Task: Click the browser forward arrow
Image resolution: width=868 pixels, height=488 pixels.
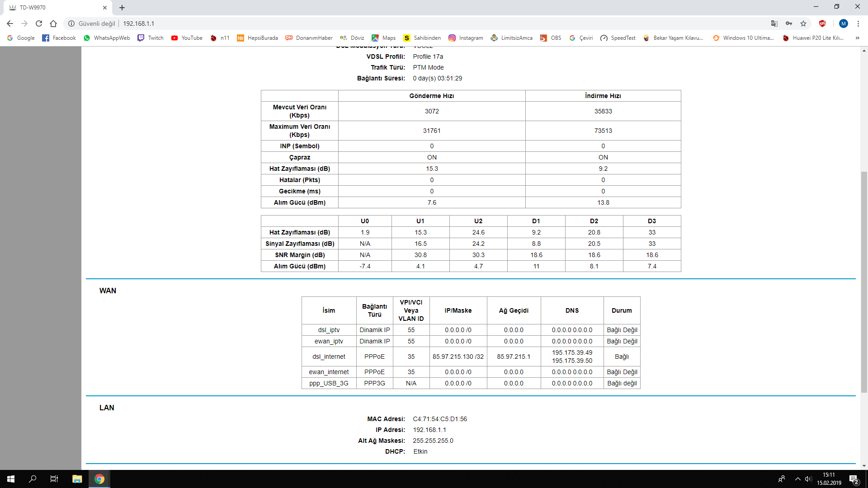Action: click(24, 23)
